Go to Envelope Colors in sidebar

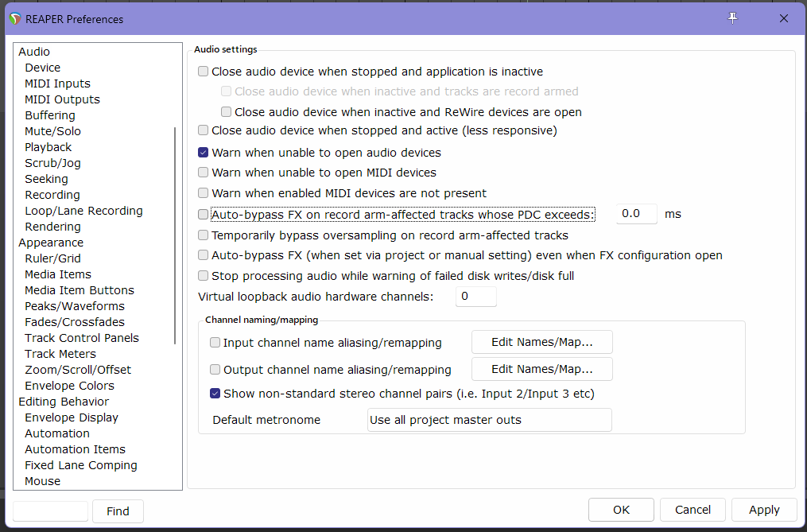point(69,386)
